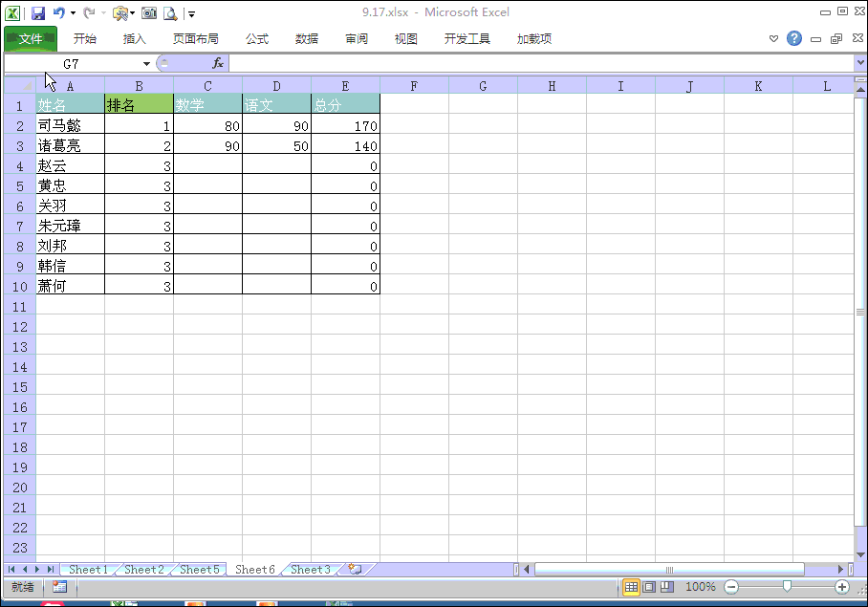
Task: Click the Select All corner triangle
Action: click(20, 85)
